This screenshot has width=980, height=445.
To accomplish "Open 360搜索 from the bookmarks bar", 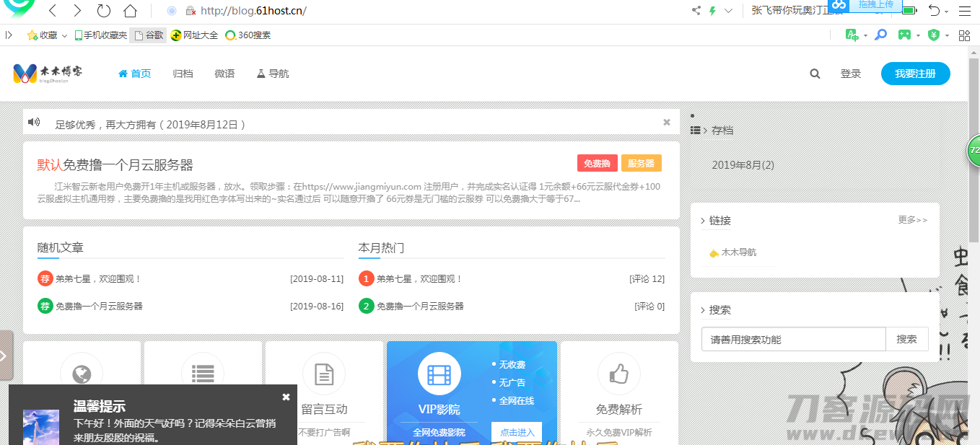I will coord(248,34).
